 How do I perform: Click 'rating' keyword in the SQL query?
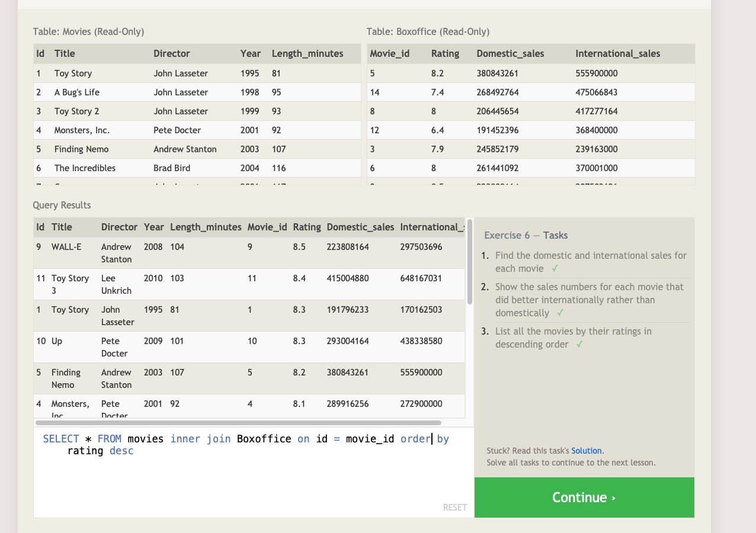coord(85,451)
